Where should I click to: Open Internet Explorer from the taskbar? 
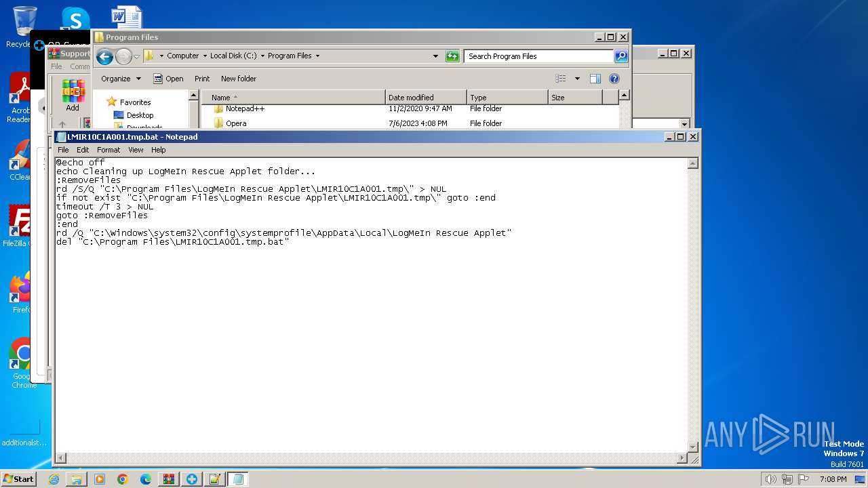(54, 479)
